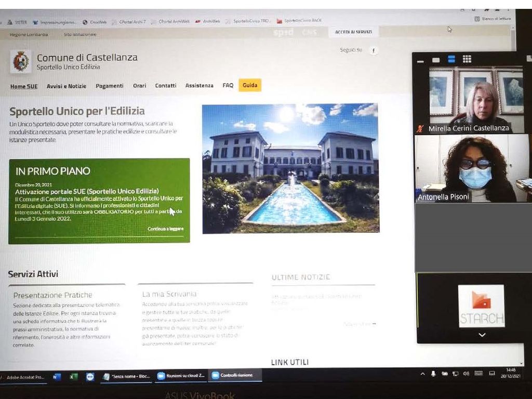532x399 pixels.
Task: Click the ACCEDI AI SERVIZI button
Action: pyautogui.click(x=353, y=32)
